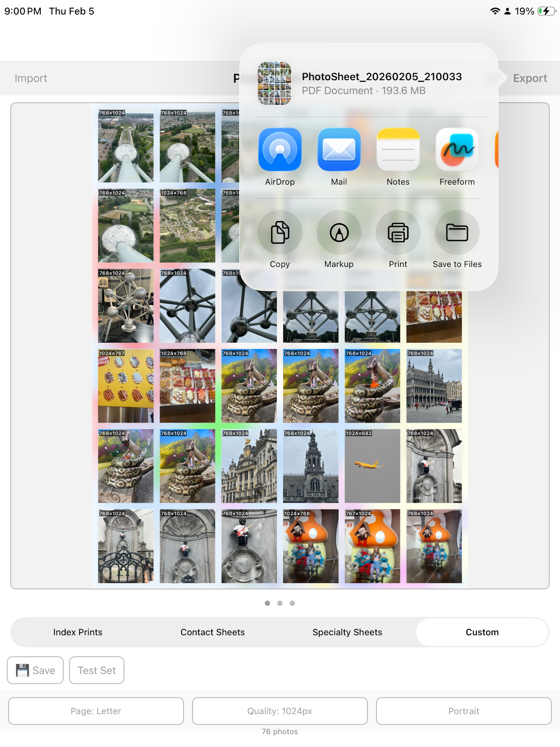
Task: Tap the Test Set button
Action: click(97, 670)
